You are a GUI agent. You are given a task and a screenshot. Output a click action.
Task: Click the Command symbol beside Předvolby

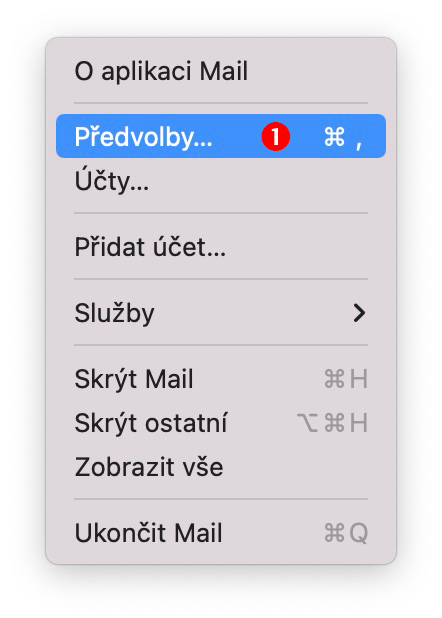point(334,137)
